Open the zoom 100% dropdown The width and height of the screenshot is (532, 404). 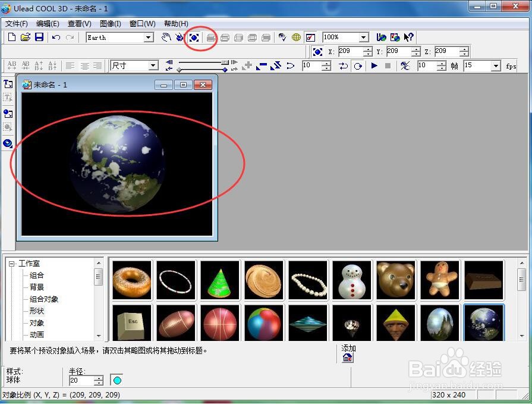click(364, 37)
